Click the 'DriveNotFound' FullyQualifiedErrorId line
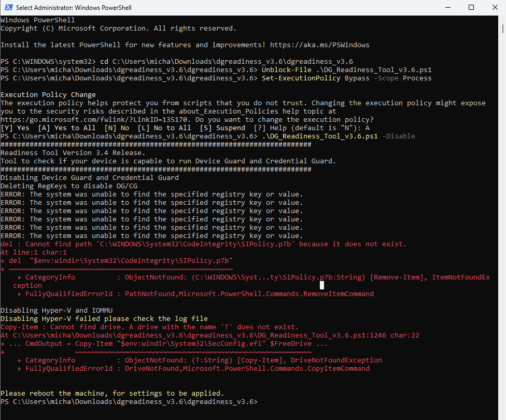This screenshot has width=506, height=420. click(x=193, y=369)
